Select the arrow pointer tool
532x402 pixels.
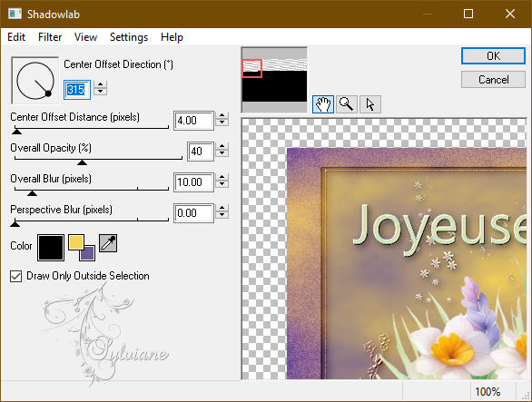[x=370, y=104]
